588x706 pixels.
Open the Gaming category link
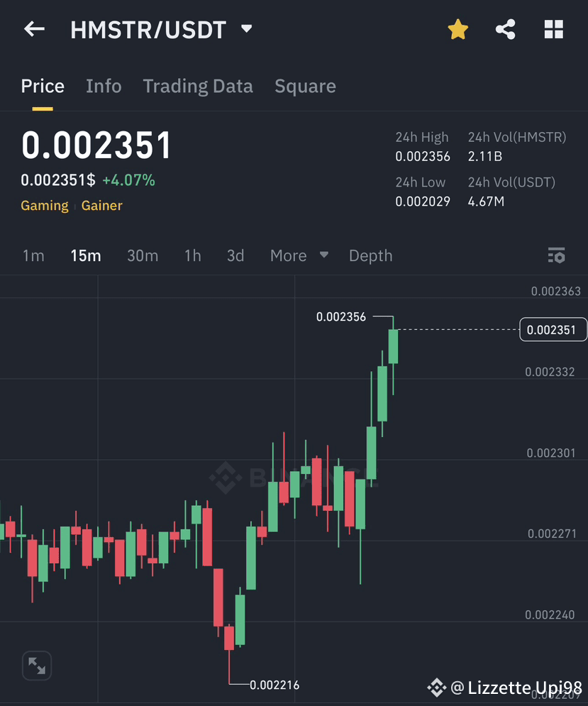[x=44, y=205]
